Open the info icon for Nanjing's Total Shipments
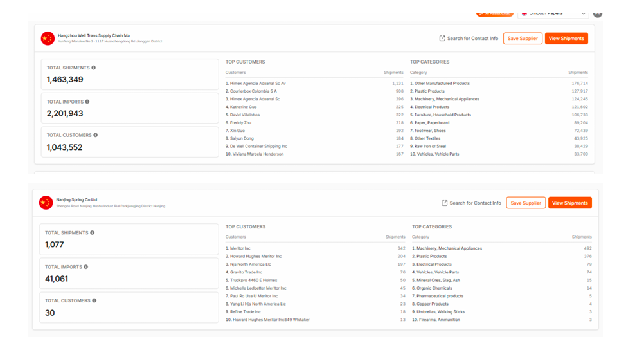This screenshot has width=644, height=350. pos(92,233)
